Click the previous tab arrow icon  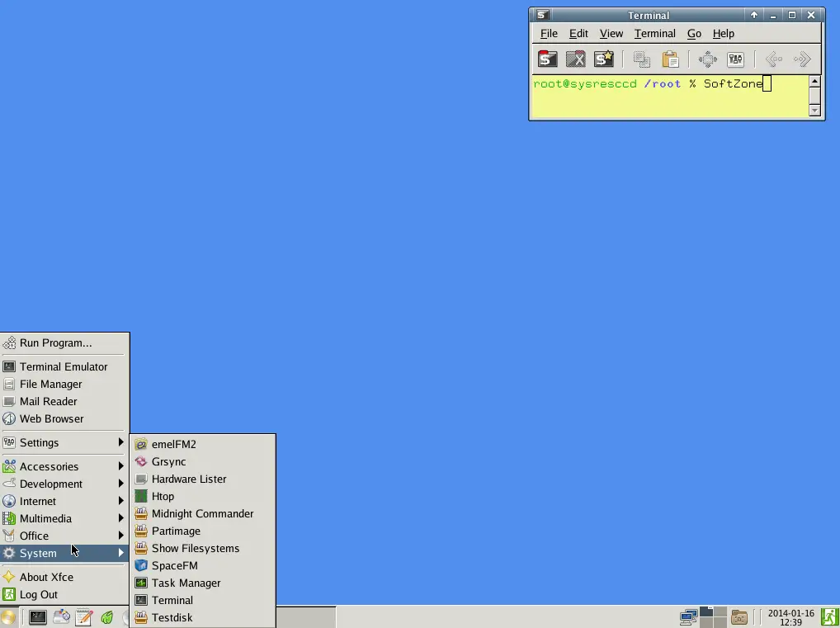[773, 59]
